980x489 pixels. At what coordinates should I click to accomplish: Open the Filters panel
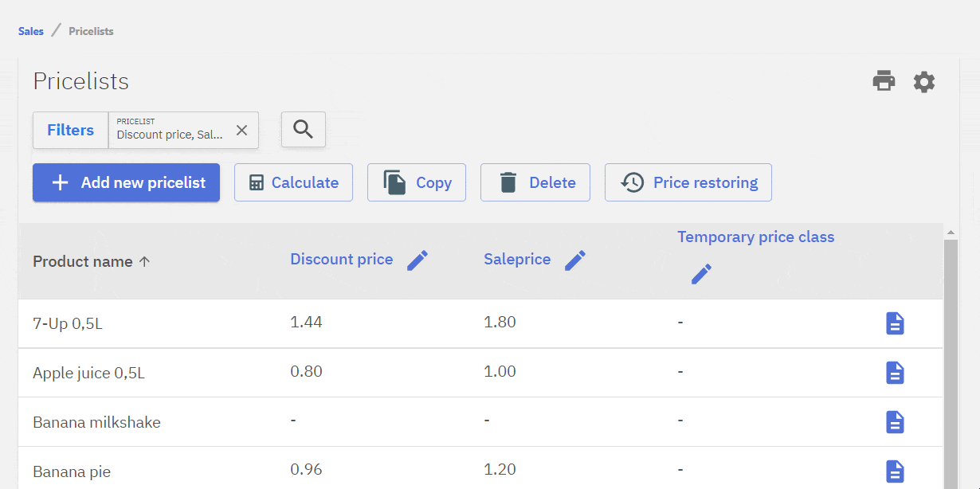click(70, 130)
